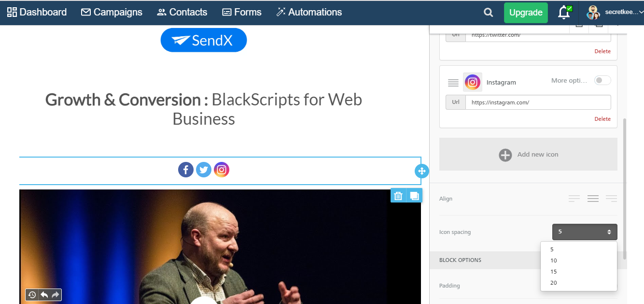Delete the image block with trash icon
The image size is (644, 304).
click(398, 196)
